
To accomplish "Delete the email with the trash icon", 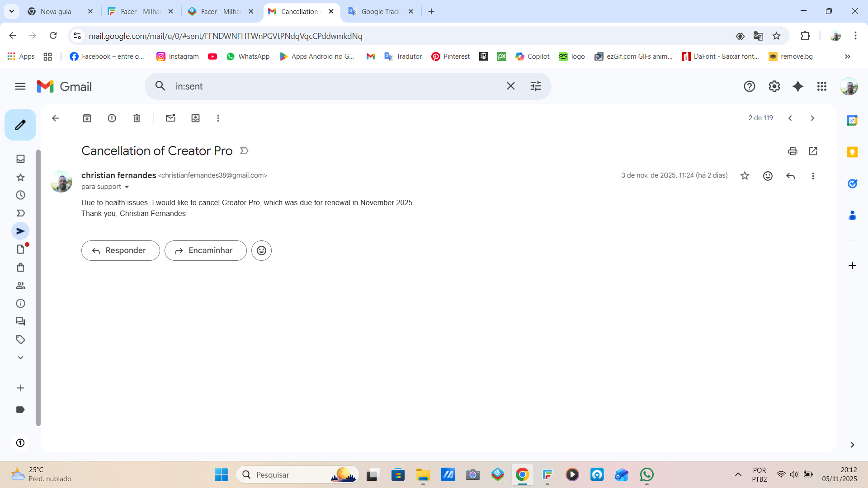I will tap(137, 118).
